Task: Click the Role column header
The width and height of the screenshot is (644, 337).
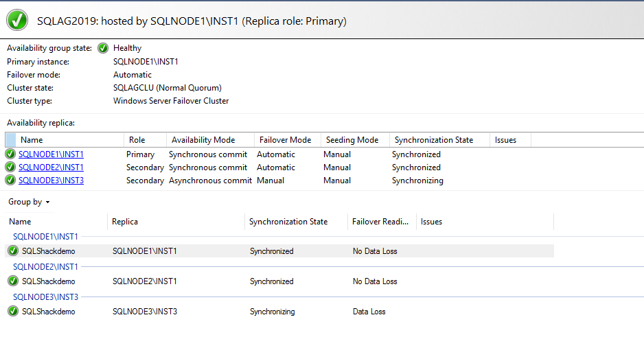Action: click(x=137, y=140)
